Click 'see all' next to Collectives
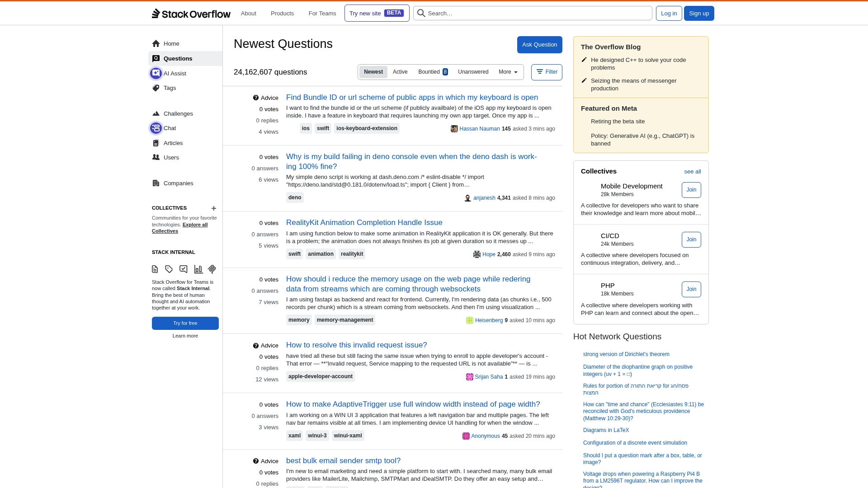Screen dimensions: 868x488 click(692, 172)
